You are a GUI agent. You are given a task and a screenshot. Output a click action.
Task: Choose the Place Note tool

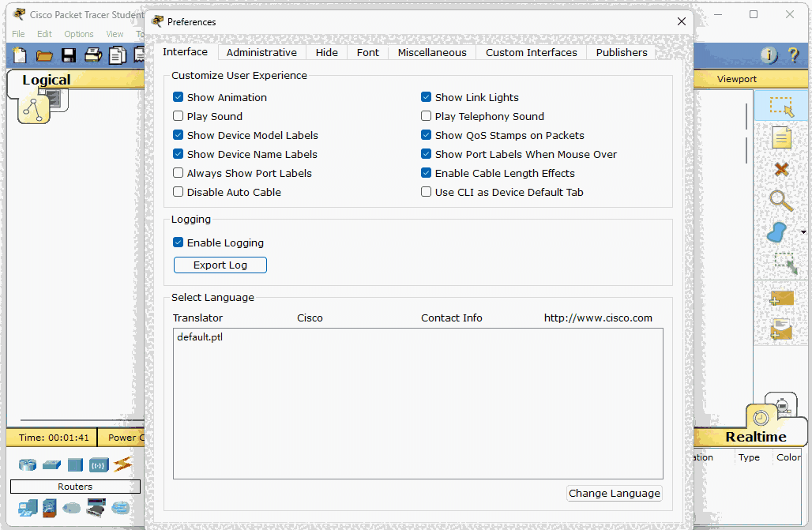click(x=781, y=138)
